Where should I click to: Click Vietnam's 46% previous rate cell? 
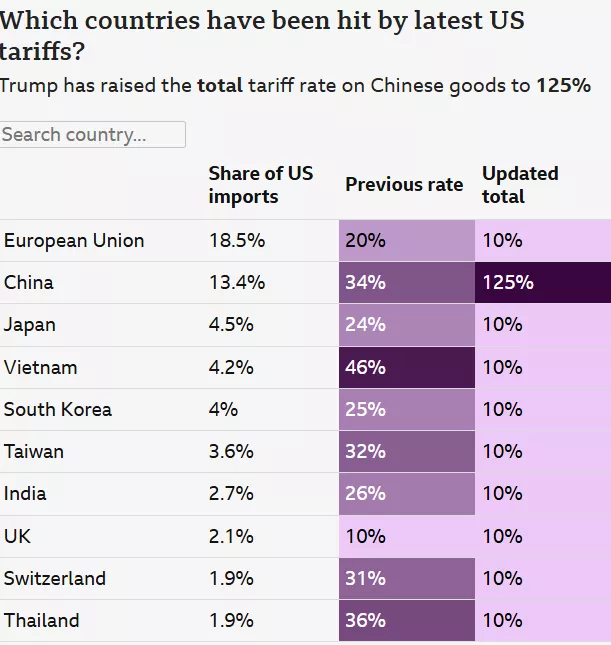click(407, 367)
